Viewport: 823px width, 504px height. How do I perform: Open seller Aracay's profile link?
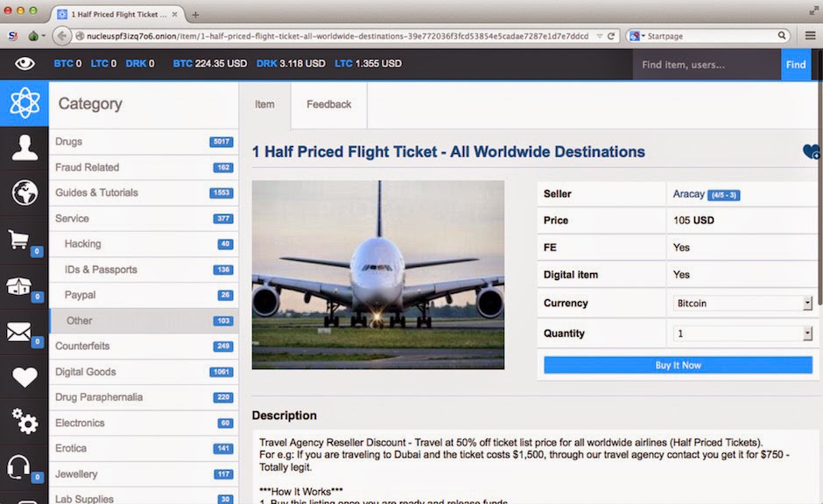click(x=689, y=194)
